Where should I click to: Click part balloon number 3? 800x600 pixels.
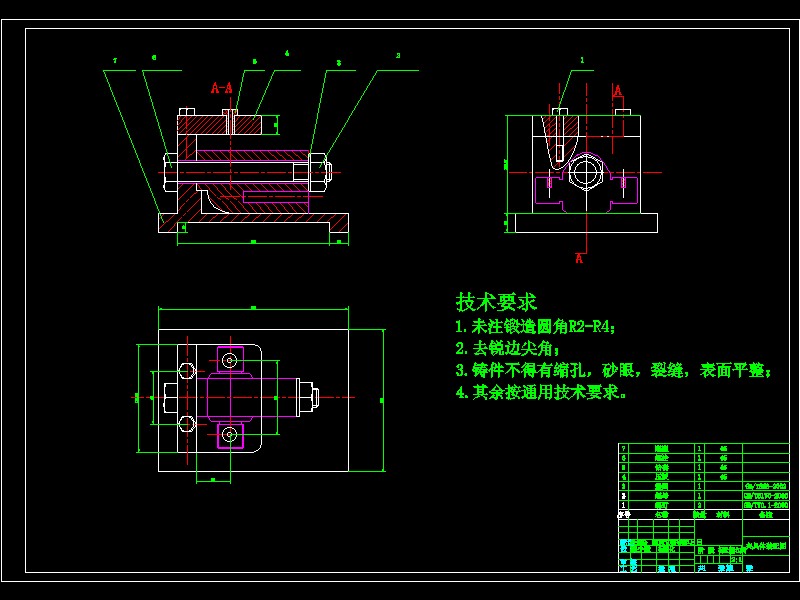point(338,63)
